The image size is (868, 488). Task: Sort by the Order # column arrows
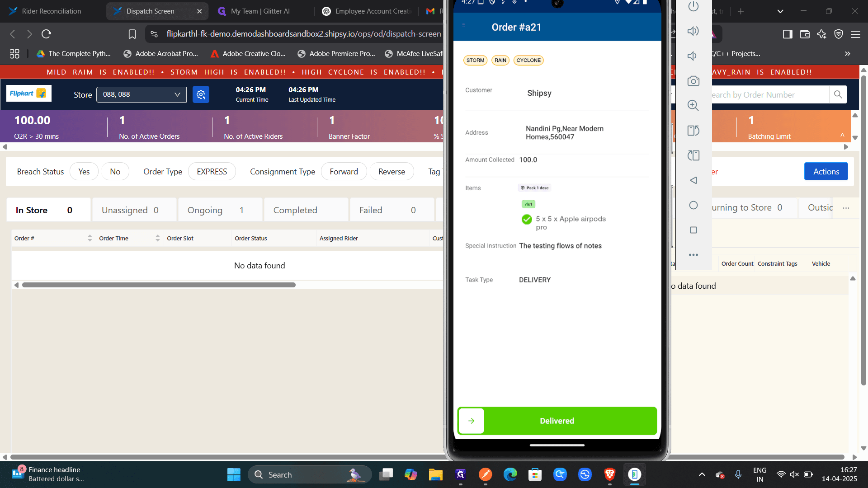[90, 238]
